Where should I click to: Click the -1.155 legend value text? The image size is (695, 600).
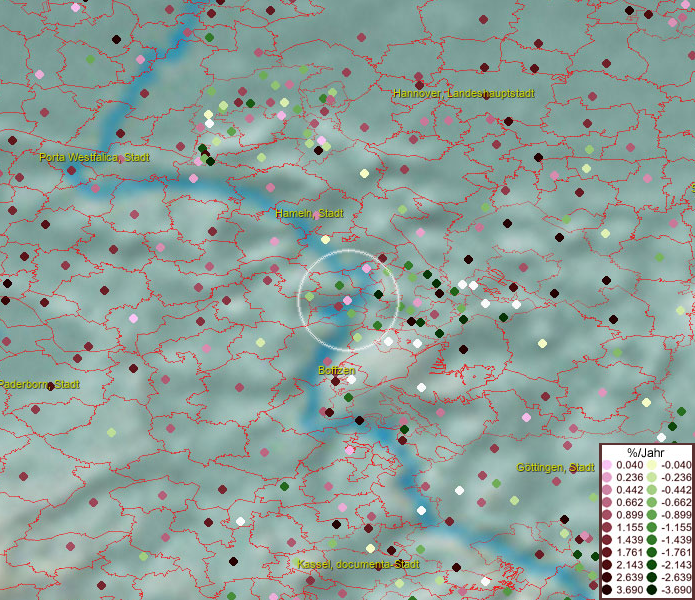pyautogui.click(x=676, y=527)
